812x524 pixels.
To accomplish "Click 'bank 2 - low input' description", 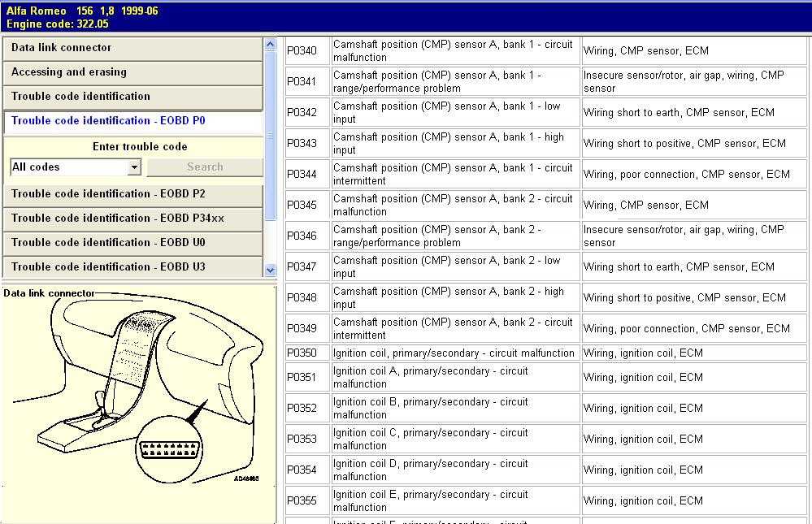I will [456, 266].
